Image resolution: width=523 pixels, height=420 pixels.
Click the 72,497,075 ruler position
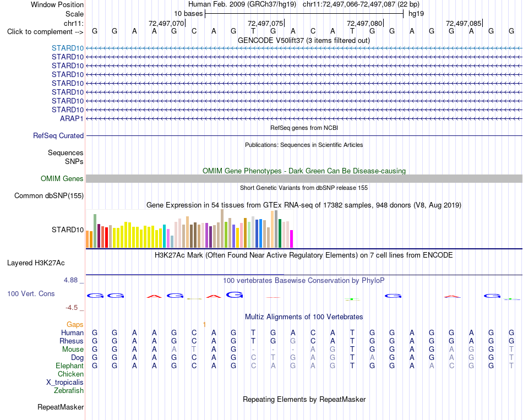(265, 23)
